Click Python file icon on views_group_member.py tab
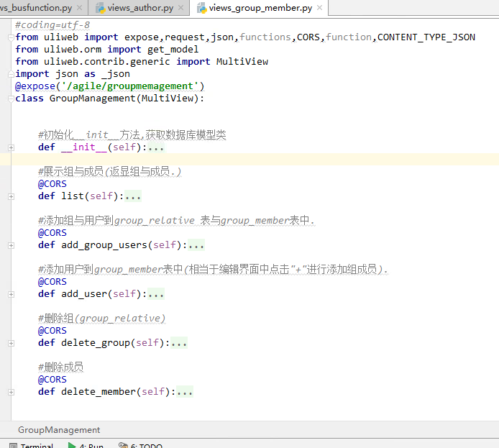499x448 pixels. point(202,8)
